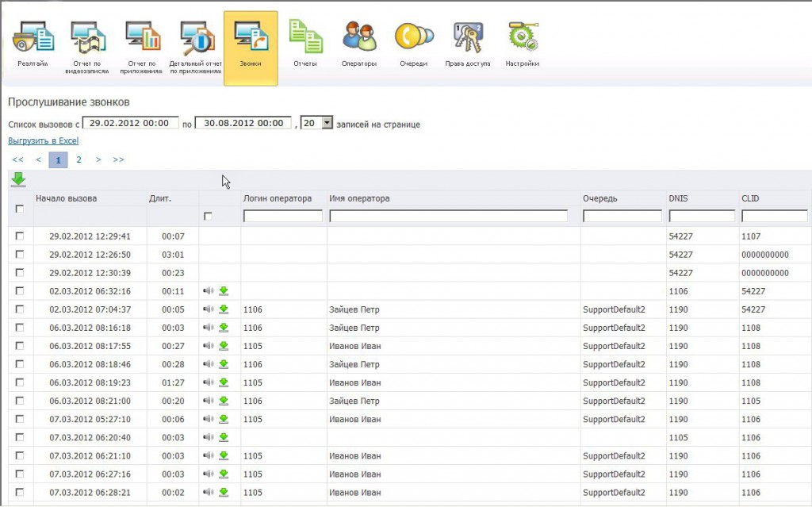Check the row for the 07.03.2012 05:27:10 call
This screenshot has width=812, height=507.
tap(20, 419)
